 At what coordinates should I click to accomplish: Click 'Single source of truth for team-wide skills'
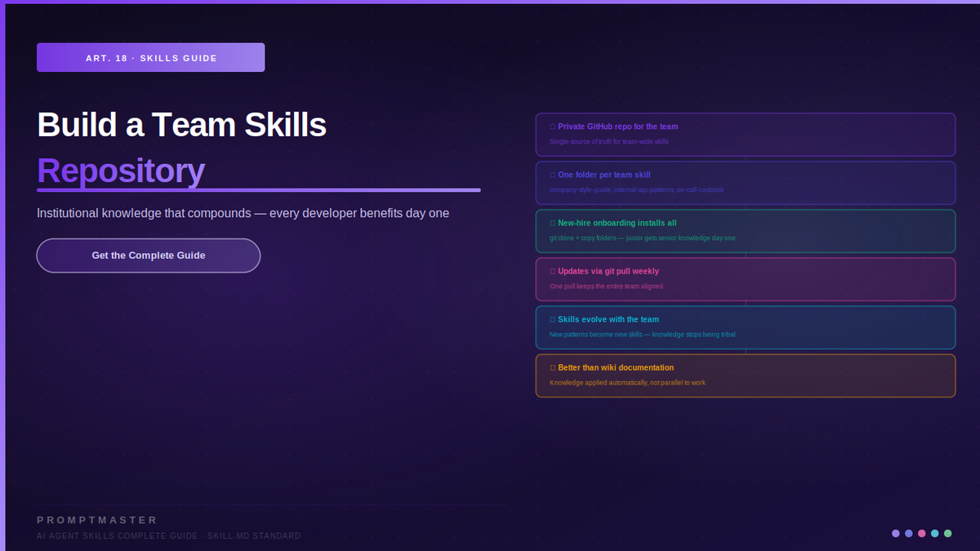click(x=609, y=141)
